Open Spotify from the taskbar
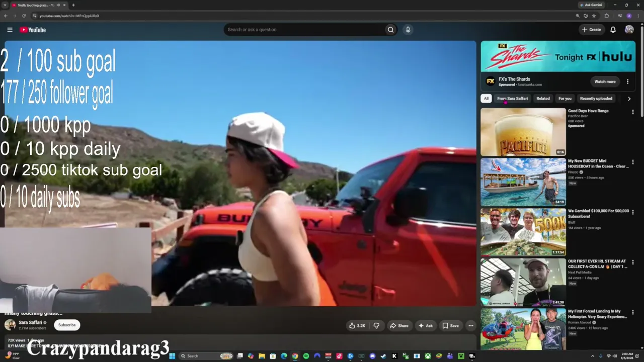Viewport: 644px width, 362px height. point(306,356)
